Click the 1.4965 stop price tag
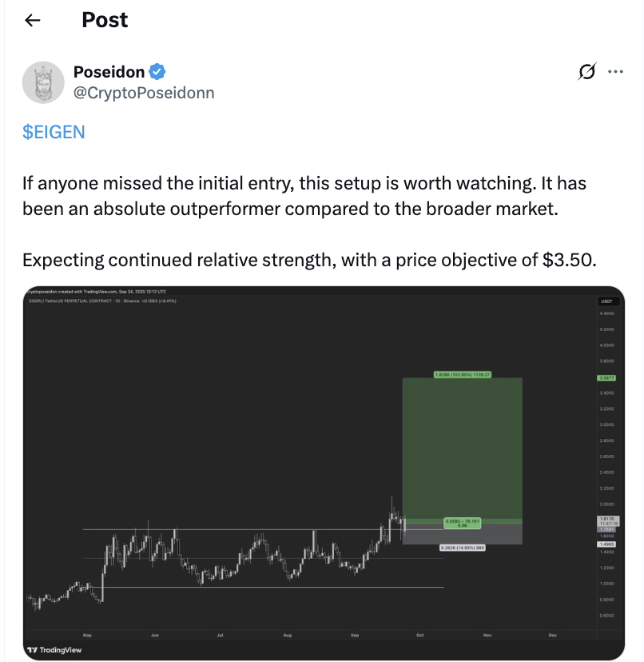The height and width of the screenshot is (662, 644). 606,544
